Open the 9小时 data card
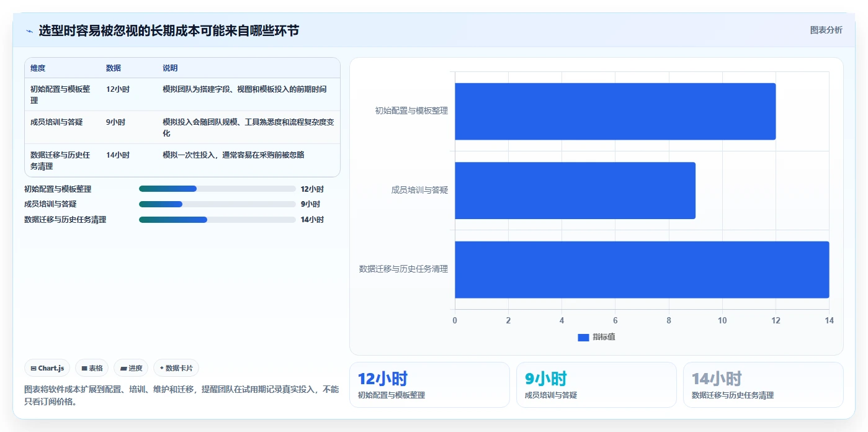The image size is (868, 432). point(596,385)
